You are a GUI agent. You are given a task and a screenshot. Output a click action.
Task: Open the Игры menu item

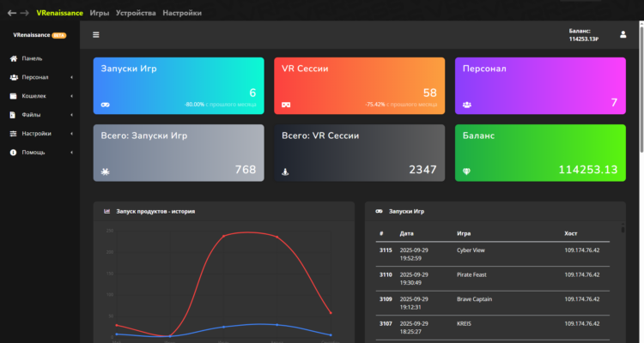pos(100,13)
